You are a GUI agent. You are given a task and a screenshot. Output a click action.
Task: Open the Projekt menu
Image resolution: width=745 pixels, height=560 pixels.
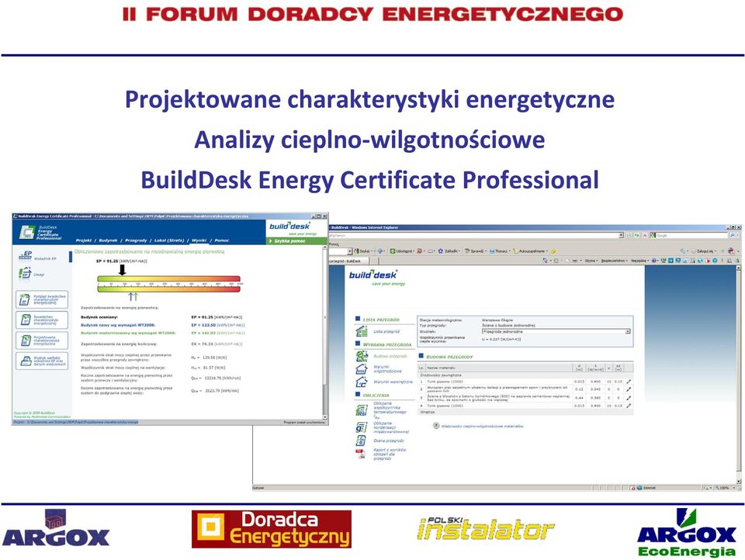click(x=84, y=240)
